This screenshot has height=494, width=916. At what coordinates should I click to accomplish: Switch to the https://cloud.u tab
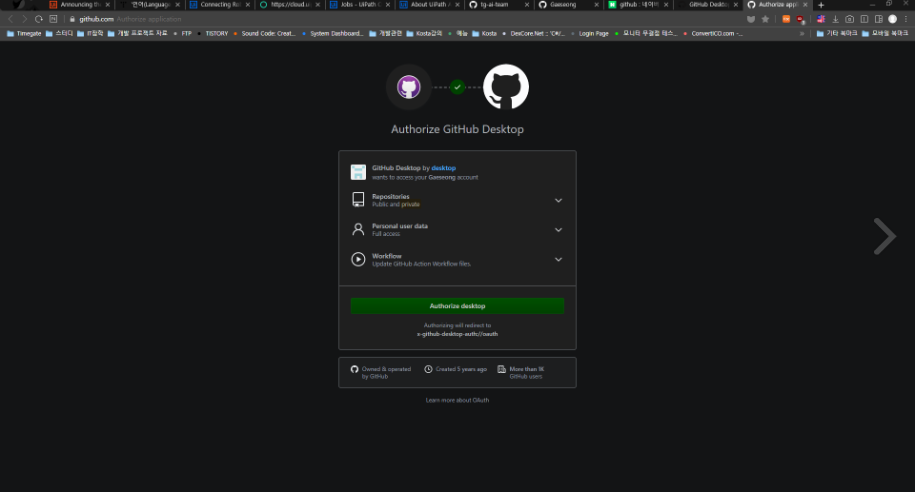[290, 5]
